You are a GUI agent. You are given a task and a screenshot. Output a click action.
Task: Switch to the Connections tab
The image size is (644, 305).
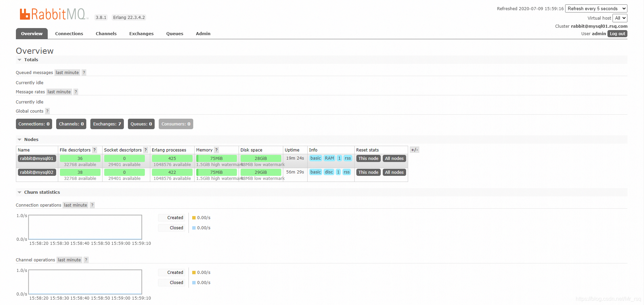(69, 33)
